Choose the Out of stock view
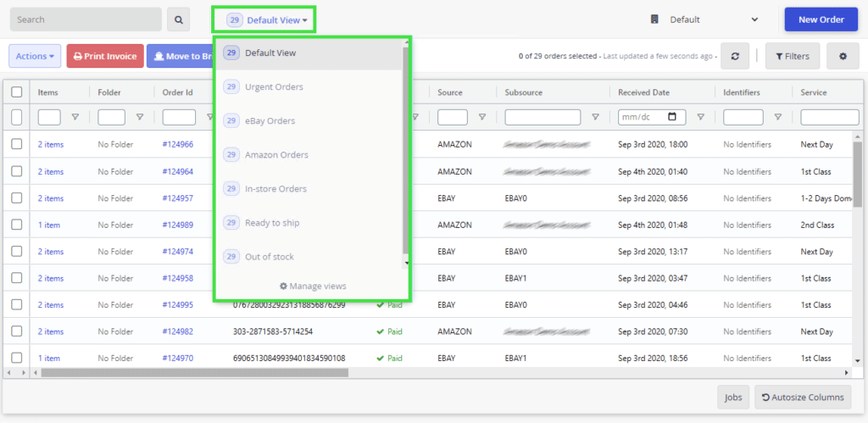The image size is (868, 423). [x=309, y=256]
